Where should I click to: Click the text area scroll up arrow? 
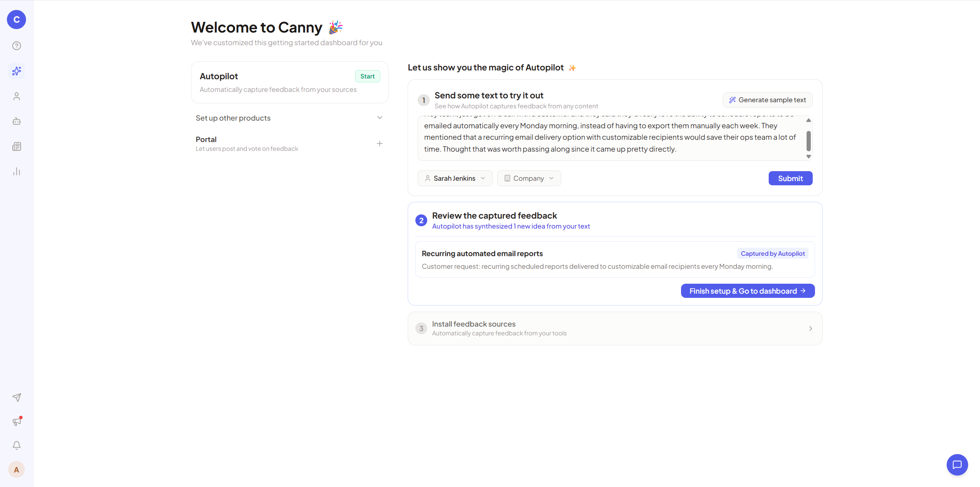(808, 120)
